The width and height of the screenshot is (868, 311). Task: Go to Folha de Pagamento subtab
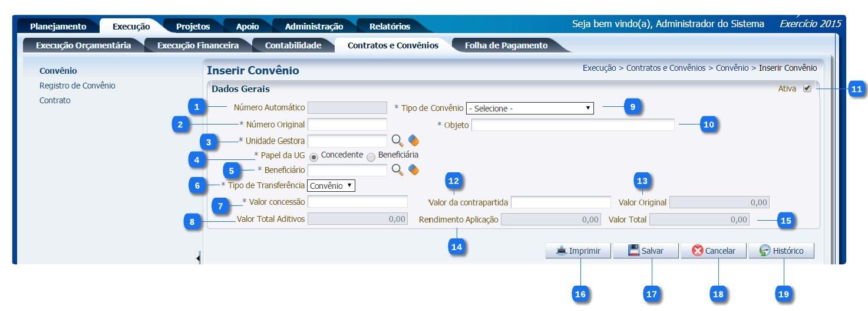506,45
